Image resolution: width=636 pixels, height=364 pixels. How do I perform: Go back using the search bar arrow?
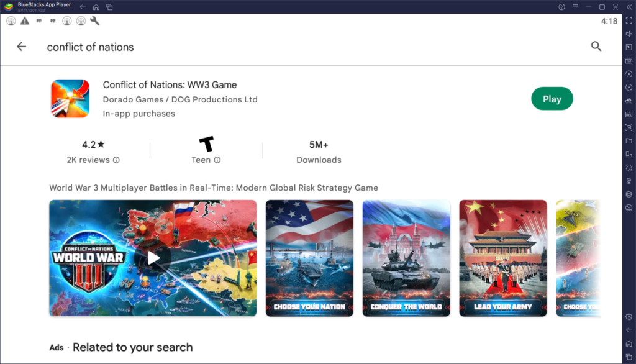point(22,47)
